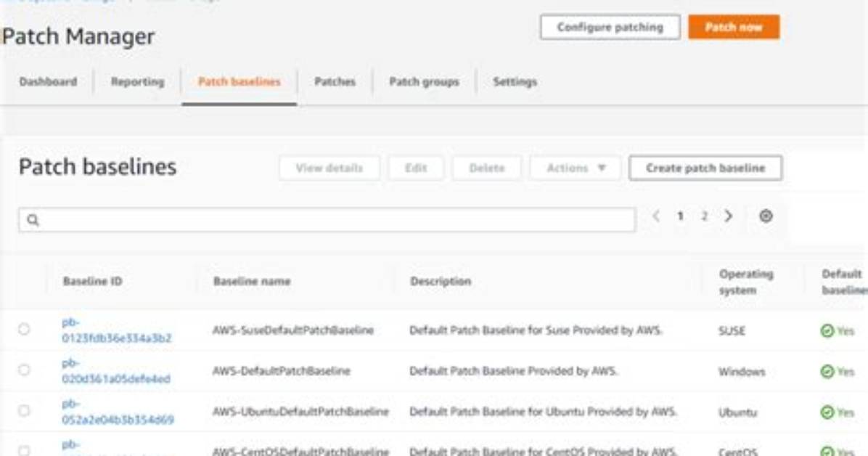Click the Patch now button
Screen dimensions: 868x456
click(x=734, y=27)
